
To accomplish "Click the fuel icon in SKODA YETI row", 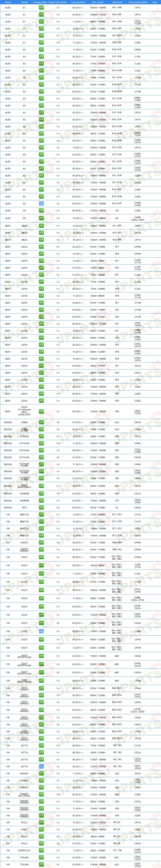I will 41,507.
